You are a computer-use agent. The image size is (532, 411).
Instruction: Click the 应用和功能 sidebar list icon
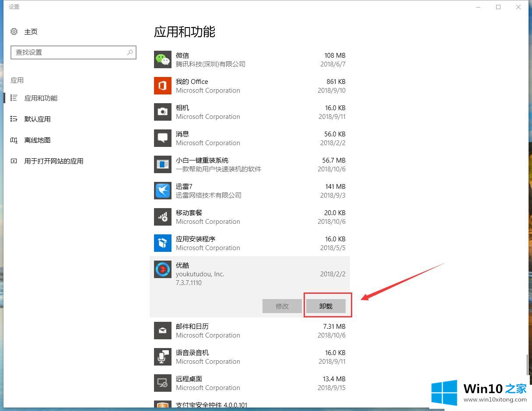[14, 98]
